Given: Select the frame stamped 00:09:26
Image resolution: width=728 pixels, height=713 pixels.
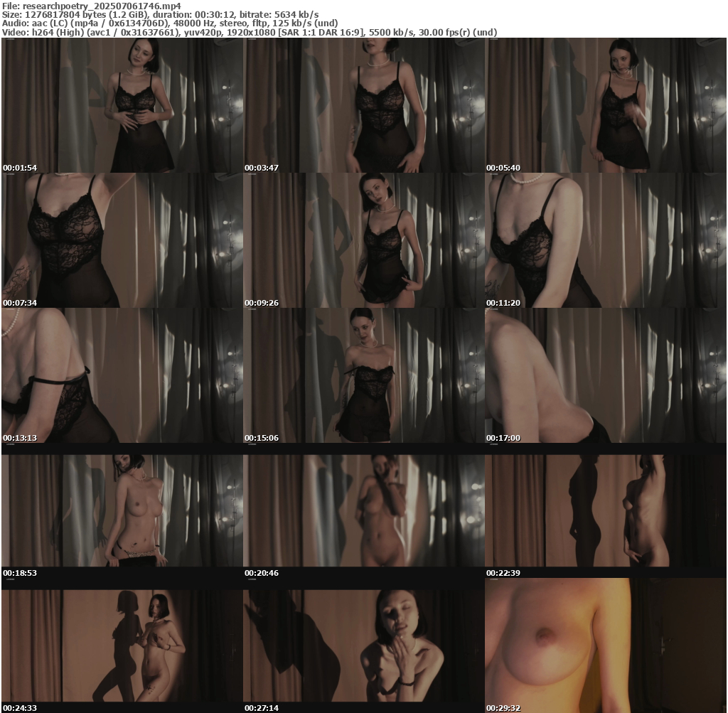Looking at the screenshot, I should tap(364, 240).
